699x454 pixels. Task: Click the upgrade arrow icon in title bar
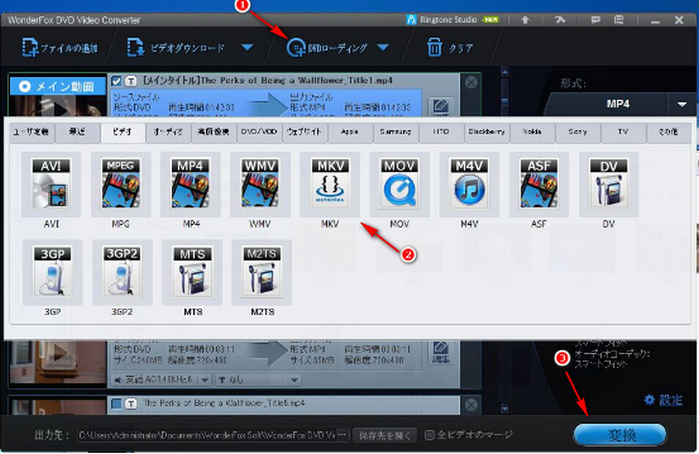(525, 20)
